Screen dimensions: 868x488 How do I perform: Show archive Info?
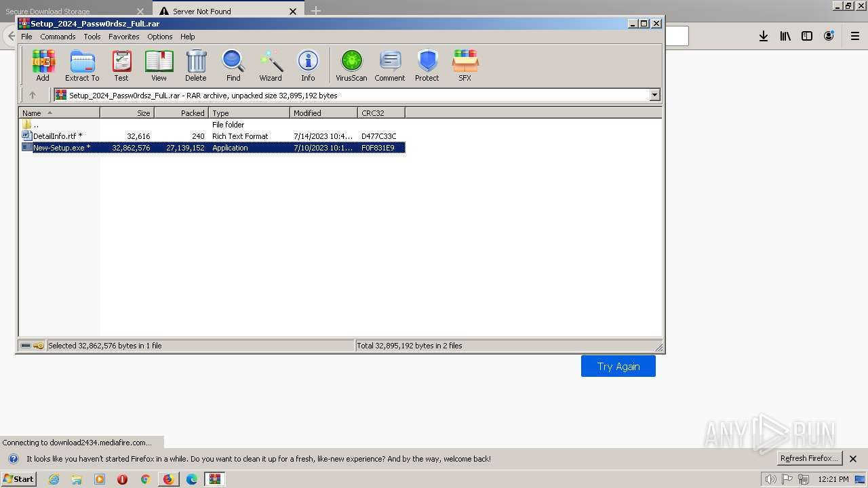[308, 65]
